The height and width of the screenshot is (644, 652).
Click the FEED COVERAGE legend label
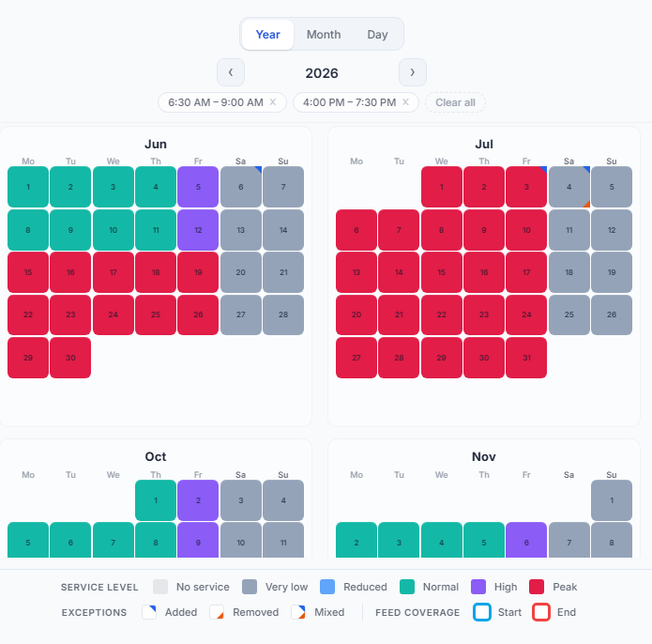pos(417,613)
